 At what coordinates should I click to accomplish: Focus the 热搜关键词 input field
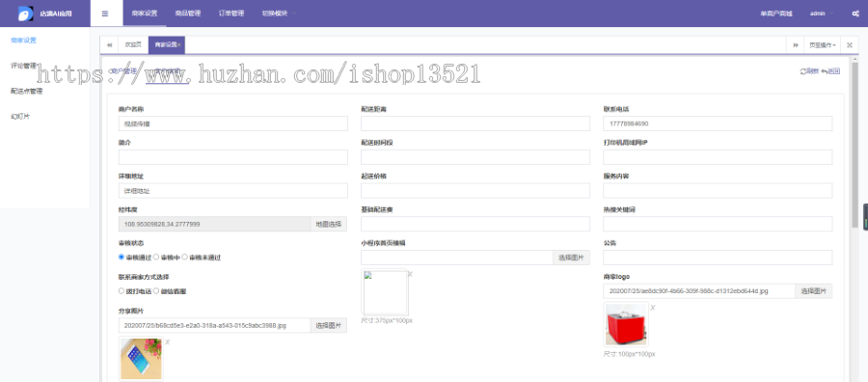718,224
